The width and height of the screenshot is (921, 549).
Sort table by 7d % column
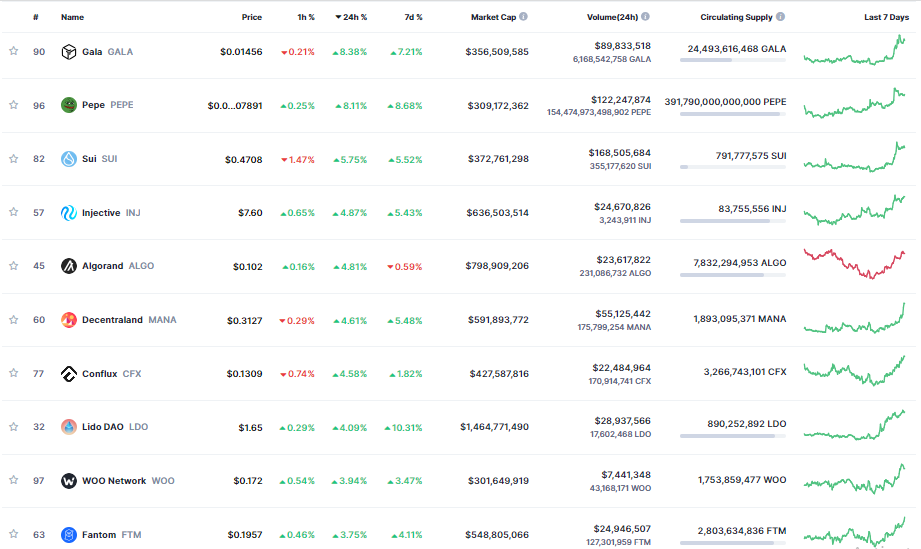(x=414, y=17)
